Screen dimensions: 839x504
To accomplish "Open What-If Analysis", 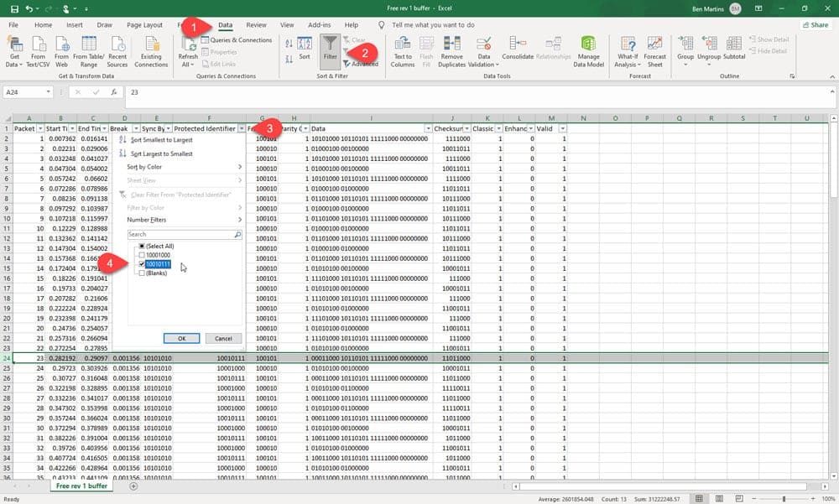I will [x=628, y=52].
